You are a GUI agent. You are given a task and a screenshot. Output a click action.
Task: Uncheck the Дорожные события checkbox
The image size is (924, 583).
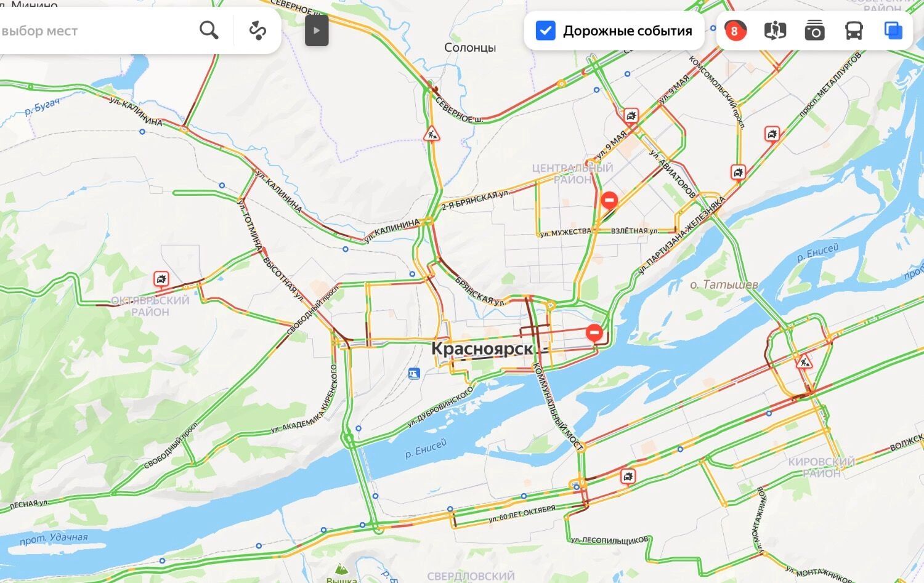(546, 30)
